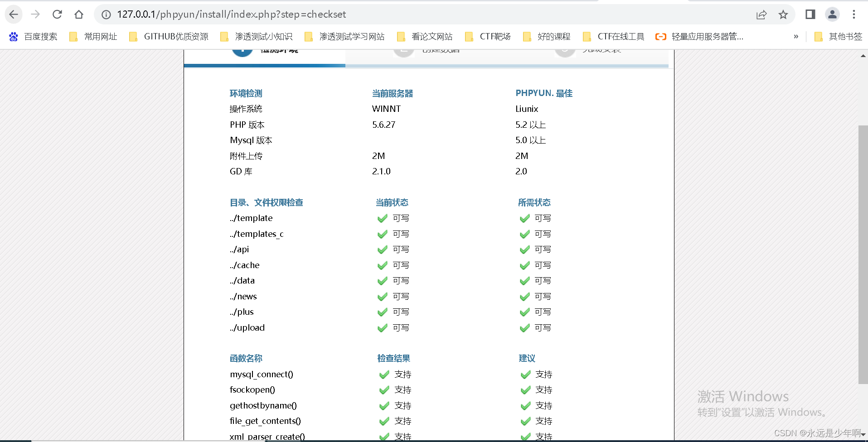
Task: Select the file_get_contents() function name
Action: [x=265, y=421]
